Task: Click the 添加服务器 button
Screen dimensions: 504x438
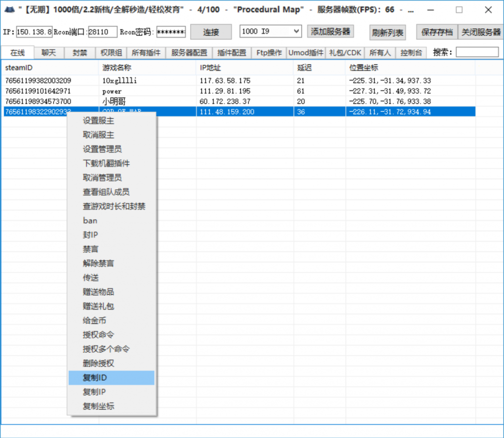Action: click(330, 31)
